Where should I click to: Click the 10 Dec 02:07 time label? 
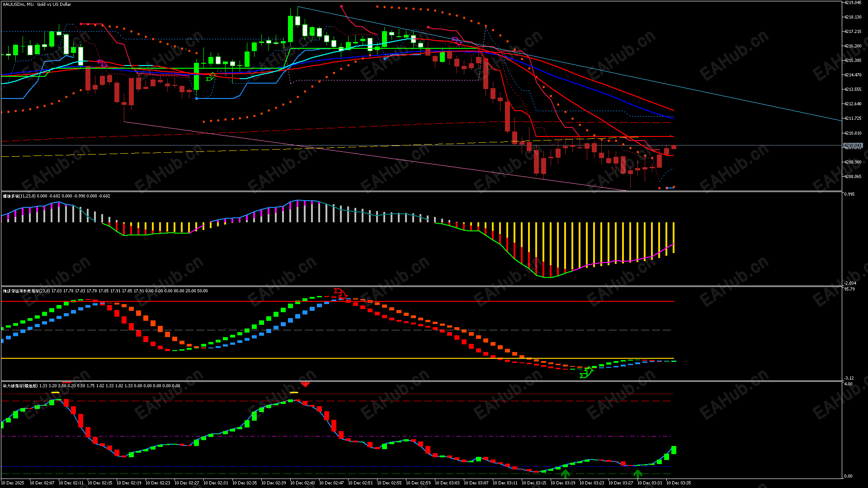[x=42, y=483]
